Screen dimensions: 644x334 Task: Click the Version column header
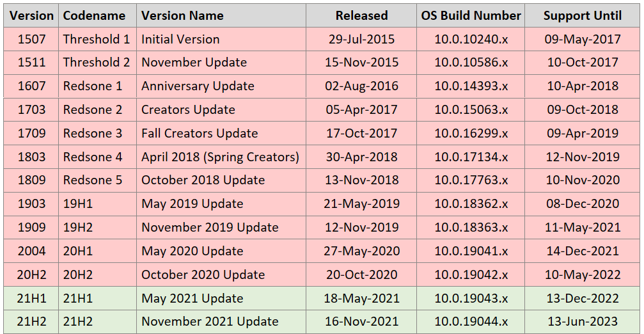31,15
